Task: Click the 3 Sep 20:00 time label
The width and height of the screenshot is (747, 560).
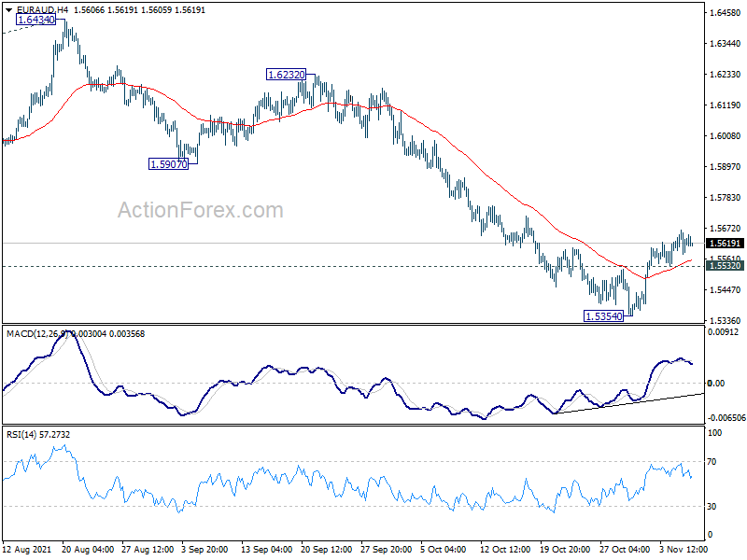Action: tap(204, 550)
